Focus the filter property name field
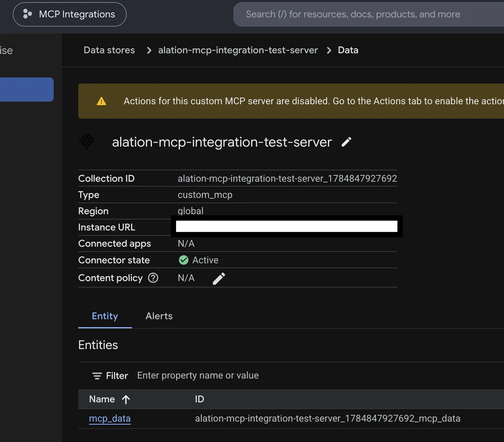Viewport: 504px width, 442px height. (x=198, y=376)
